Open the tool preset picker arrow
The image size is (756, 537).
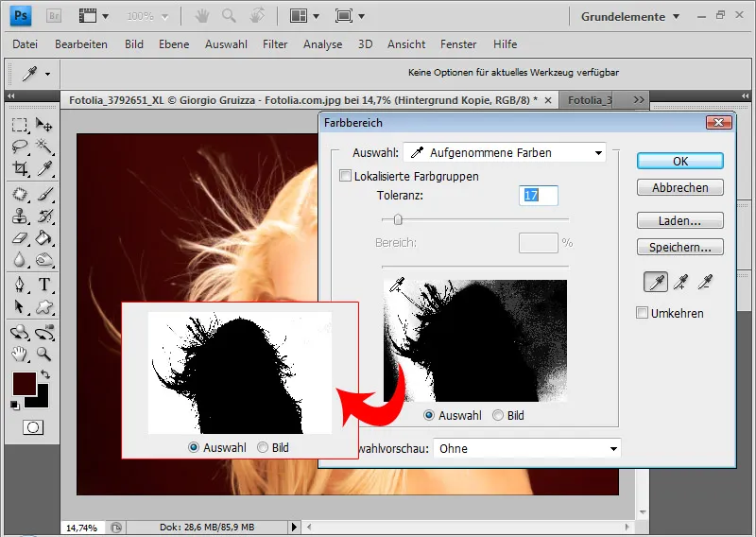click(x=48, y=75)
